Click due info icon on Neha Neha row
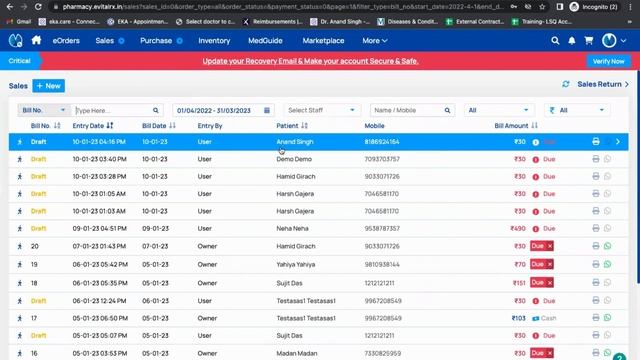Screen dimensions: 640x360 coord(536,229)
